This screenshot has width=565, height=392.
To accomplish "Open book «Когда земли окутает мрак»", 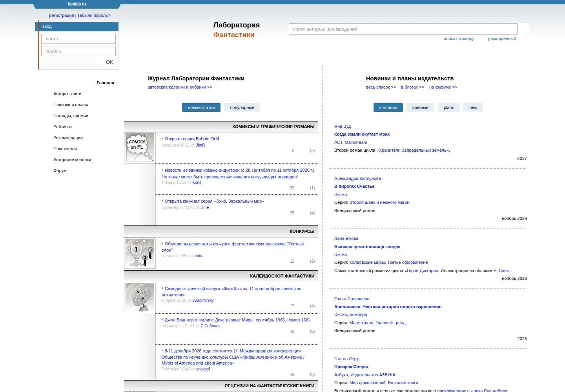I will point(362,134).
